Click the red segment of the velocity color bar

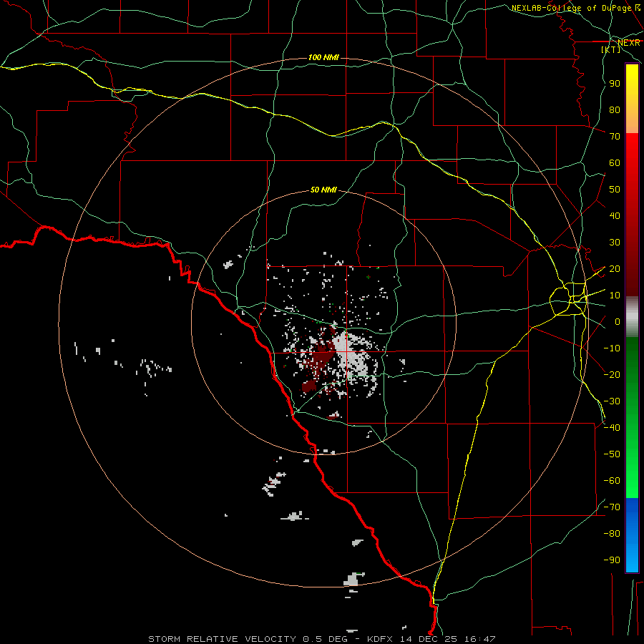click(632, 215)
